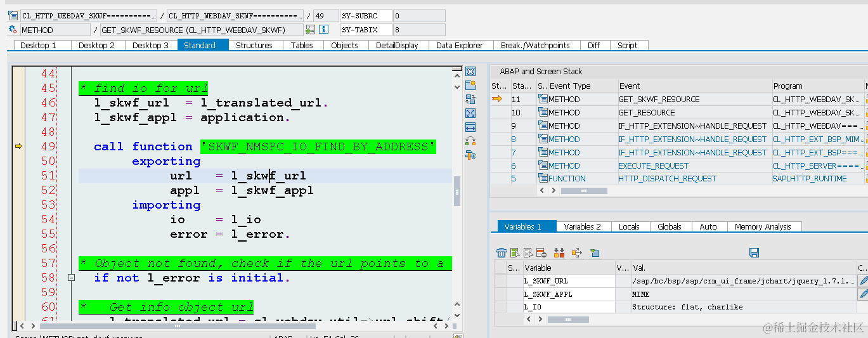Switch to Desktop 2 tab
868x338 pixels.
click(x=97, y=45)
